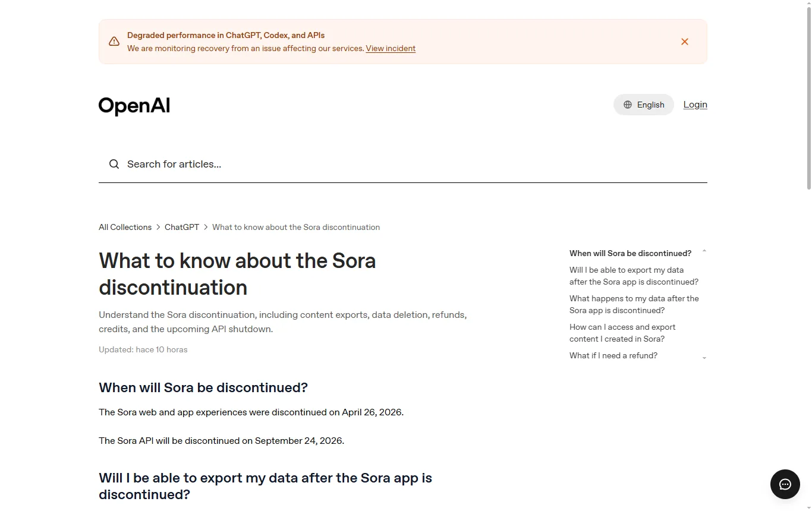Viewport: 812px width, 511px height.
Task: Jump to export my data section link
Action: 634,276
